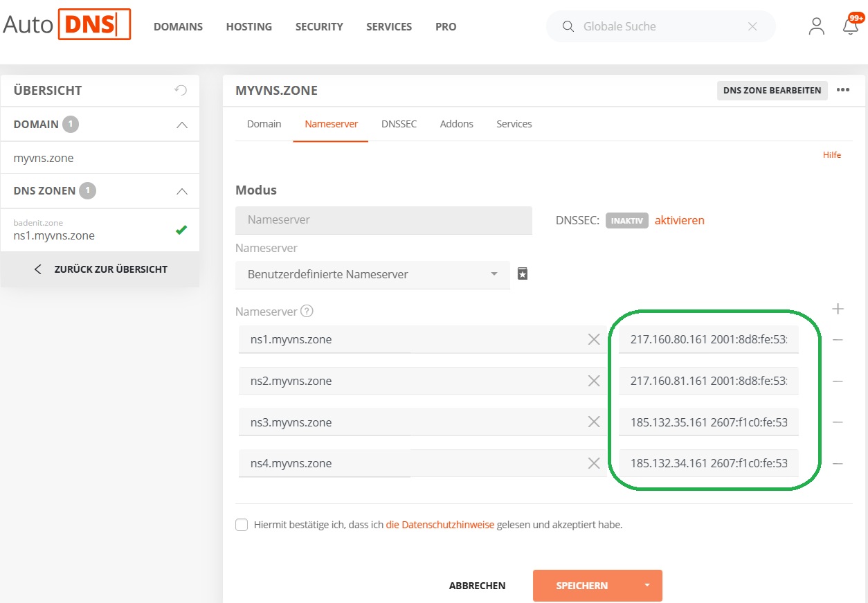The width and height of the screenshot is (868, 603).
Task: Click the 217.160.81.161 IP address field
Action: pos(709,381)
